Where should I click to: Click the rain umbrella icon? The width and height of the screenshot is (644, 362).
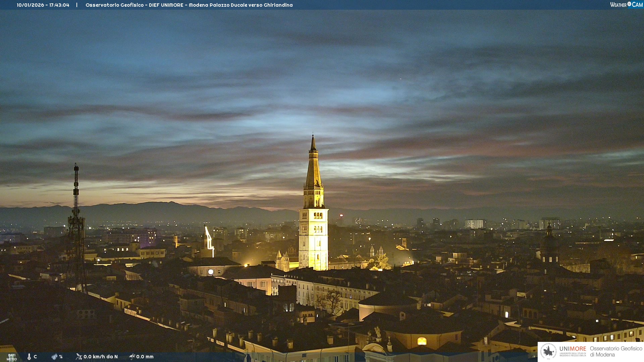[x=132, y=357]
